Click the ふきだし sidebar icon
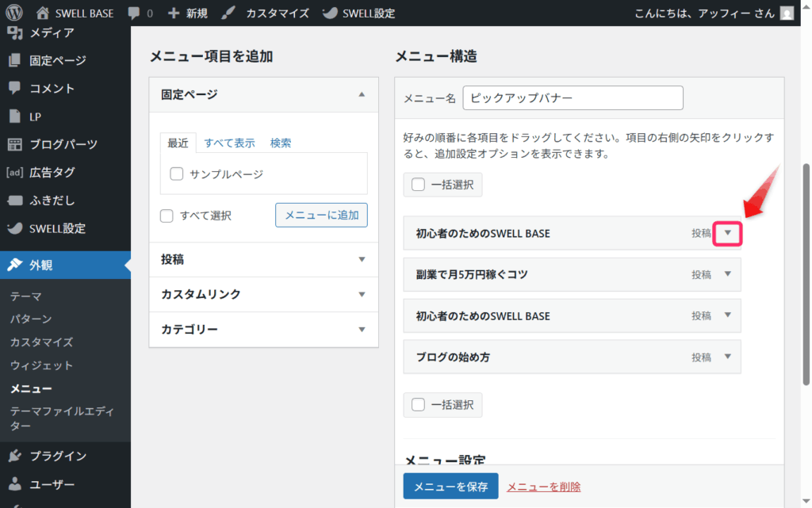 click(x=15, y=201)
